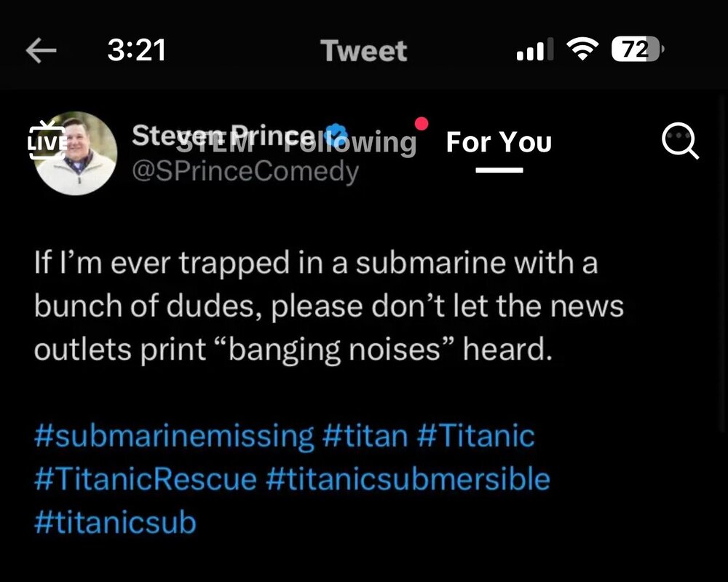Tap the back arrow icon
The height and width of the screenshot is (582, 728).
(41, 50)
